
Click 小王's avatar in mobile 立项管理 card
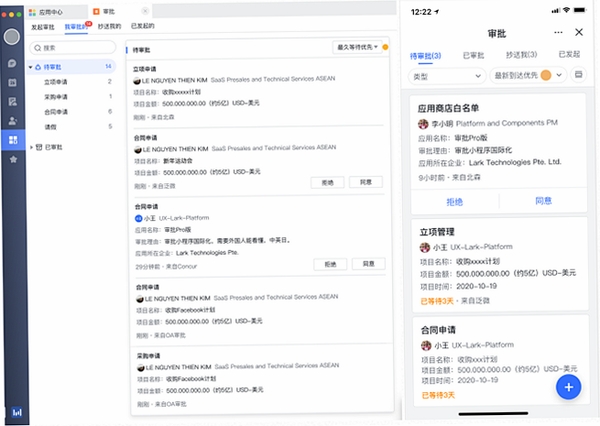[x=425, y=248]
